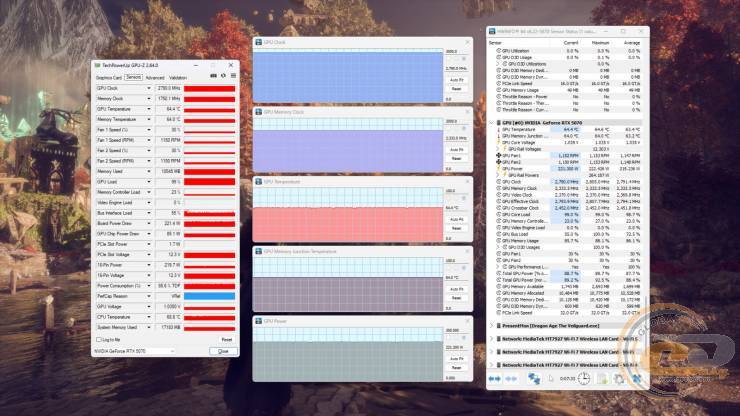740x416 pixels.
Task: Open the PerfCap Reason dropdown
Action: pos(149,296)
